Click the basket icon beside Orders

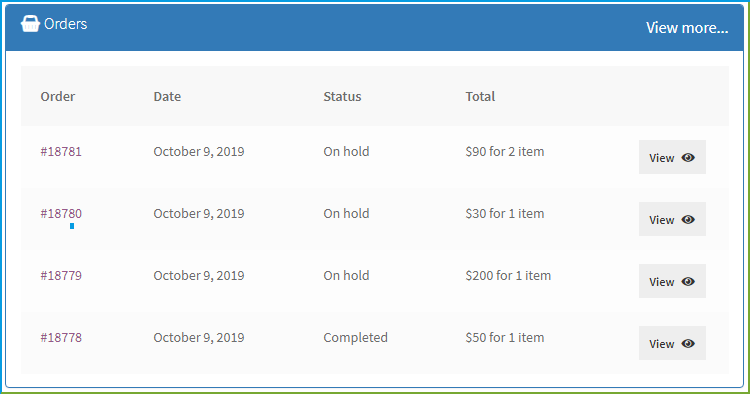point(30,23)
